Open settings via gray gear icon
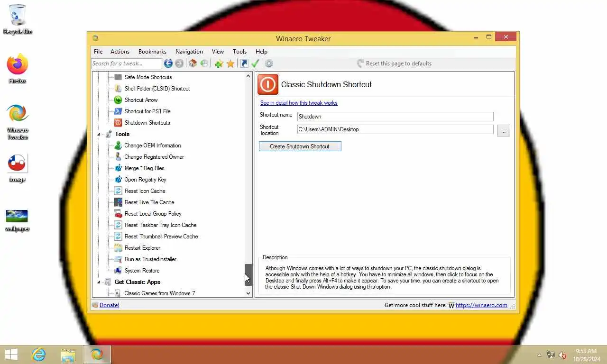 click(269, 64)
